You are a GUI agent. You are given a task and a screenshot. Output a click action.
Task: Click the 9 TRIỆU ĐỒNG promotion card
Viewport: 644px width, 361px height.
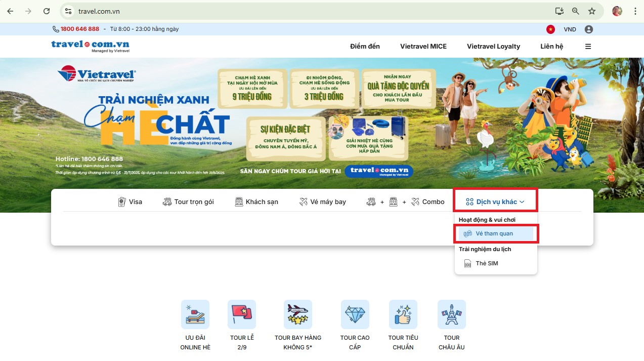pyautogui.click(x=252, y=89)
